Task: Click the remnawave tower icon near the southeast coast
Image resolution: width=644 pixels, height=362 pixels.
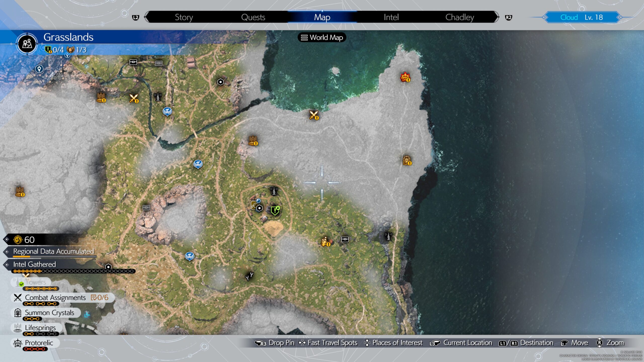Action: coord(388,236)
